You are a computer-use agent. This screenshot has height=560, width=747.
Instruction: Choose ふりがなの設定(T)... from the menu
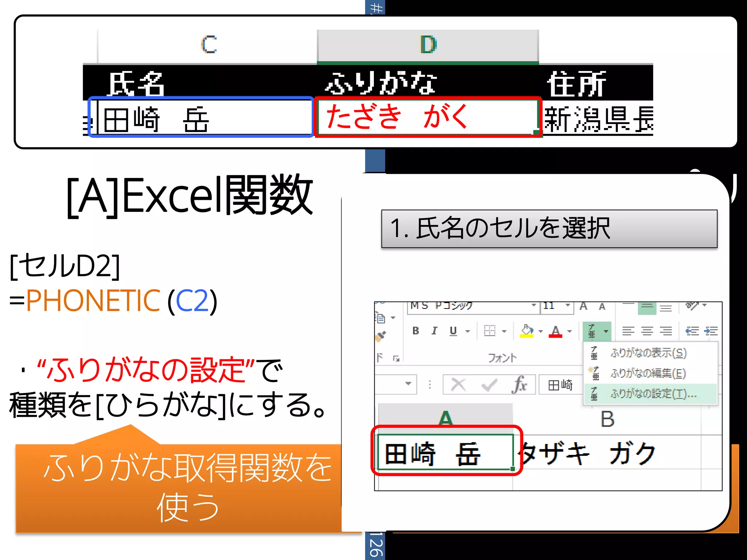pyautogui.click(x=651, y=394)
